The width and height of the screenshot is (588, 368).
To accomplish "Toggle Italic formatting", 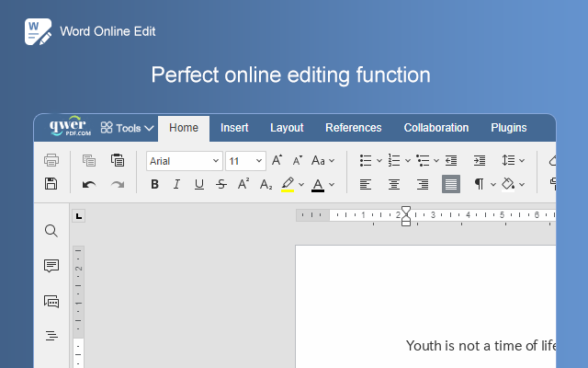I will 176,184.
